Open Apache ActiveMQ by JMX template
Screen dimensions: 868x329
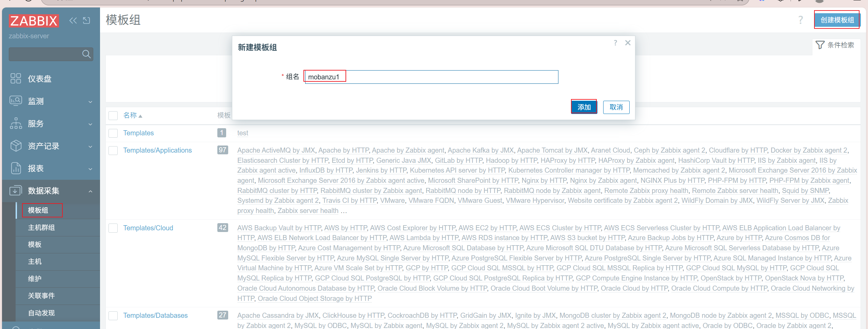coord(276,150)
